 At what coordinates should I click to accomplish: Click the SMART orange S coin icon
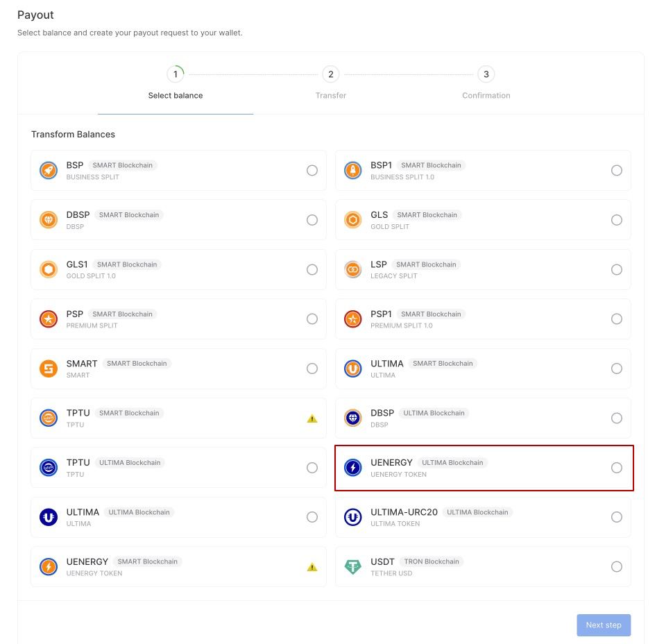click(49, 368)
